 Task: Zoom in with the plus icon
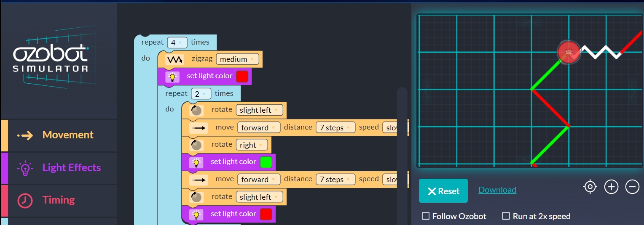611,187
